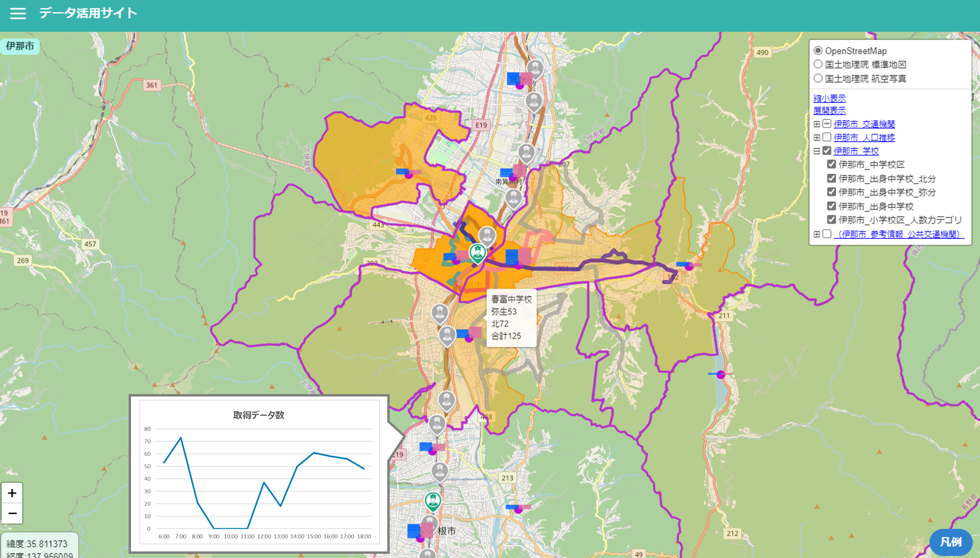Image resolution: width=980 pixels, height=558 pixels.
Task: Click the blue-pink bar chart icon in northwest orange zone
Action: tap(408, 173)
